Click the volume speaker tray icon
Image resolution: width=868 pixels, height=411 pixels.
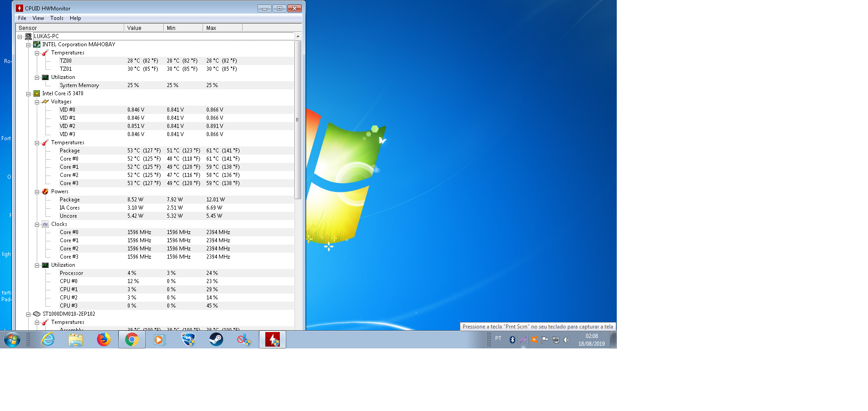pos(566,340)
